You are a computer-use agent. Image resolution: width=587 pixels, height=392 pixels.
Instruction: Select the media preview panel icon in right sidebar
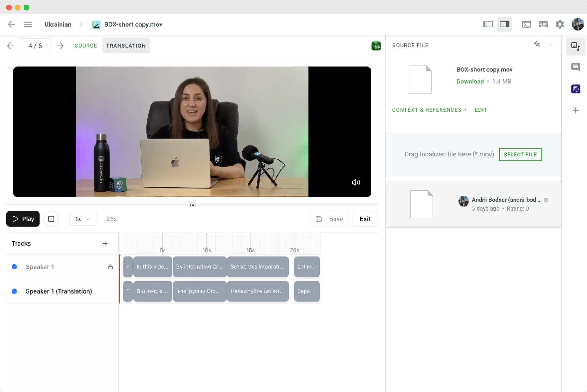tap(575, 46)
